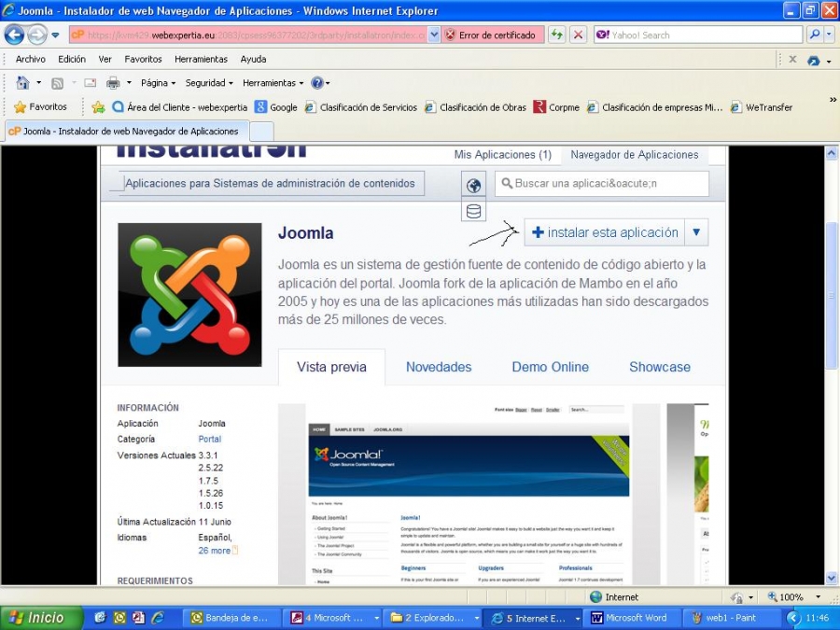
Task: Open the Showcase tab
Action: 660,367
